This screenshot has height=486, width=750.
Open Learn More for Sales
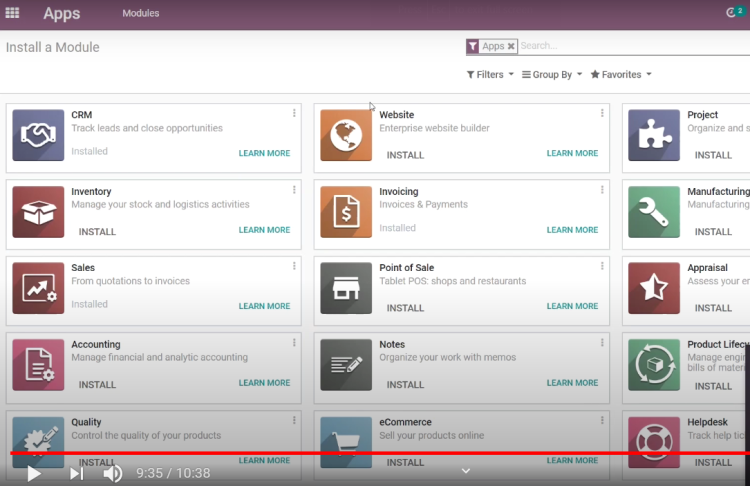265,306
